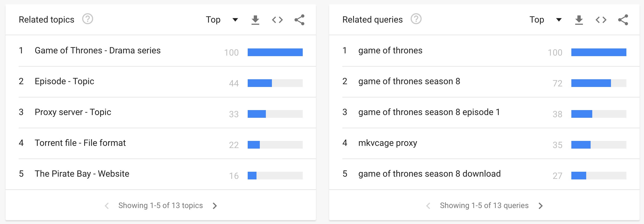Go to next page of topics
The width and height of the screenshot is (644, 224).
[x=215, y=206]
